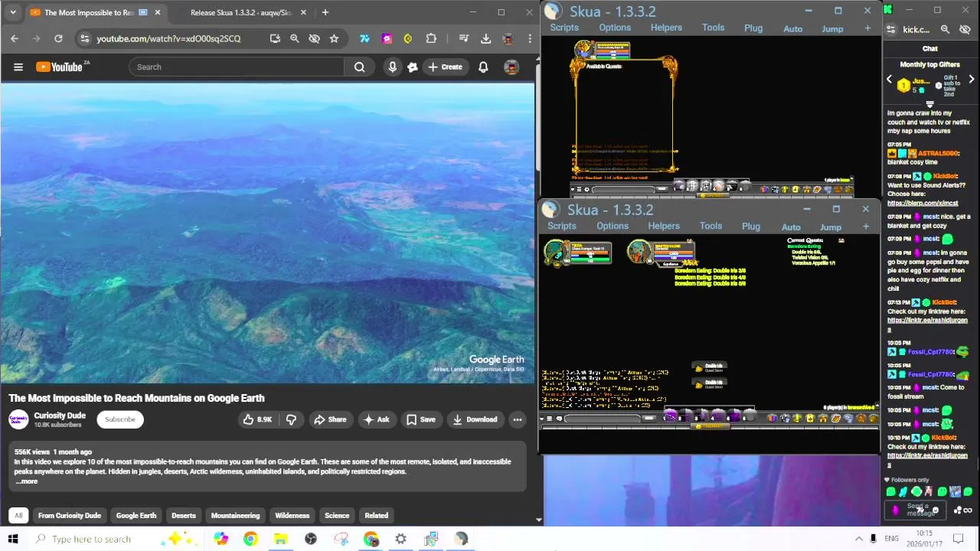The image size is (980, 551).
Task: Show next monthly top gifter arrow
Action: point(972,79)
